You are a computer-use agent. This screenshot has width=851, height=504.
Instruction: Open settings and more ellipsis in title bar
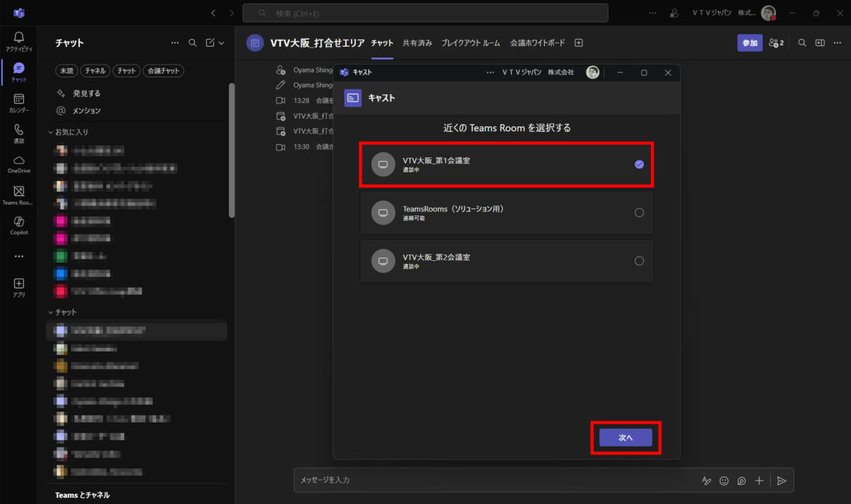coord(652,13)
